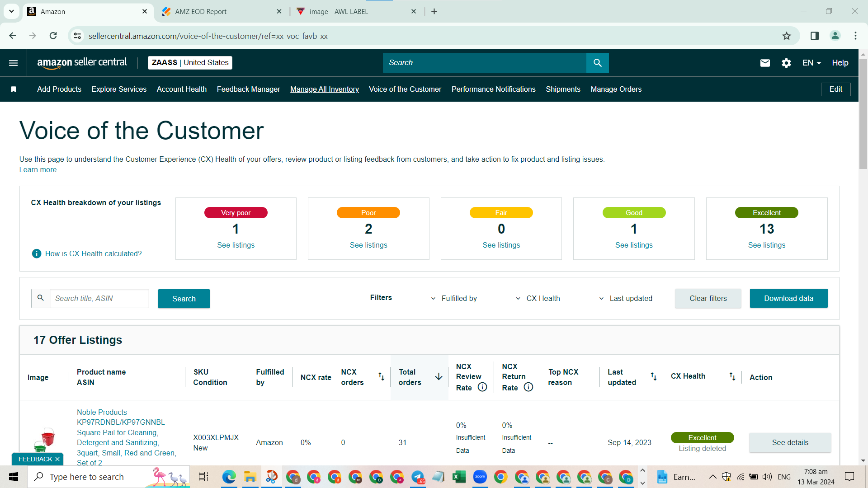Open File Explorer from the taskbar
The image size is (868, 488).
coord(250,477)
